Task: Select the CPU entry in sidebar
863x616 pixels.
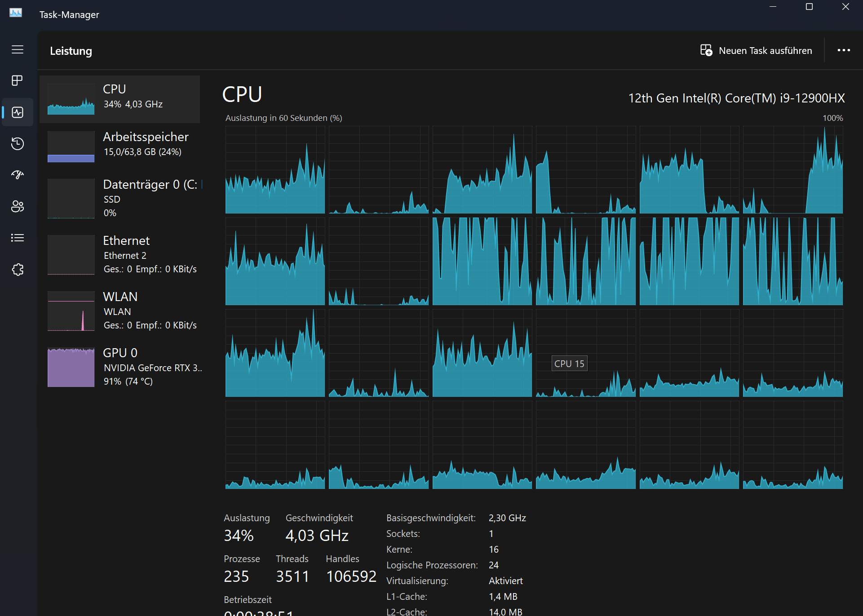Action: pos(119,99)
